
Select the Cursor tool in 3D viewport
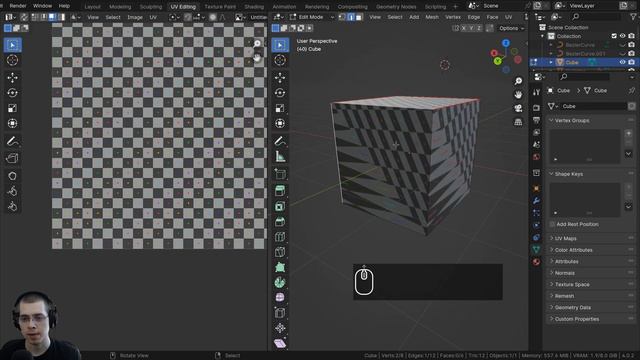click(x=280, y=60)
